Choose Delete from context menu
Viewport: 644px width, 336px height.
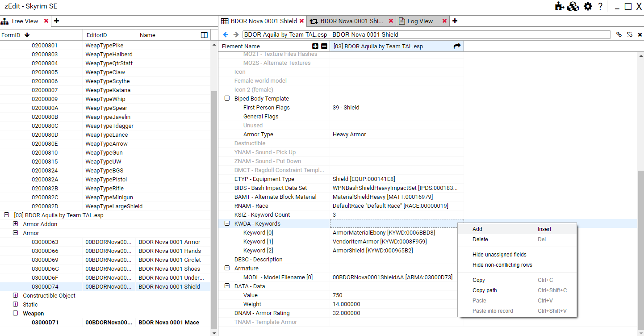517,239
